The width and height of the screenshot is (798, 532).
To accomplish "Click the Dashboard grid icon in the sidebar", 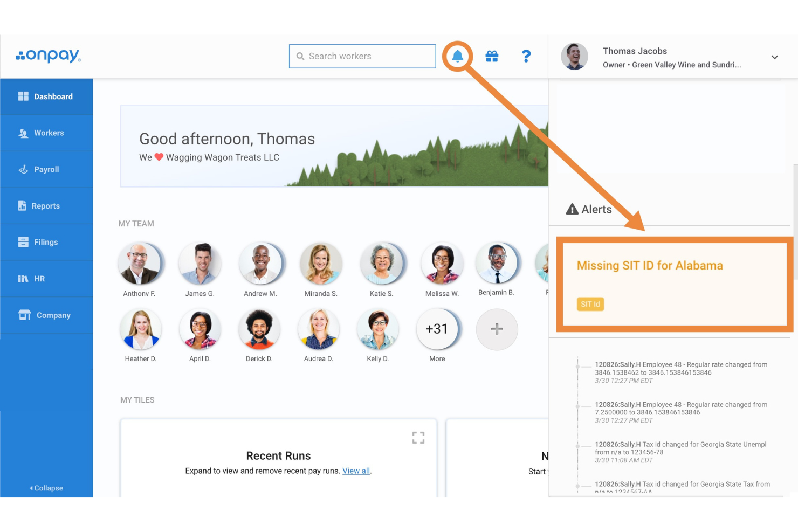I will [x=23, y=96].
